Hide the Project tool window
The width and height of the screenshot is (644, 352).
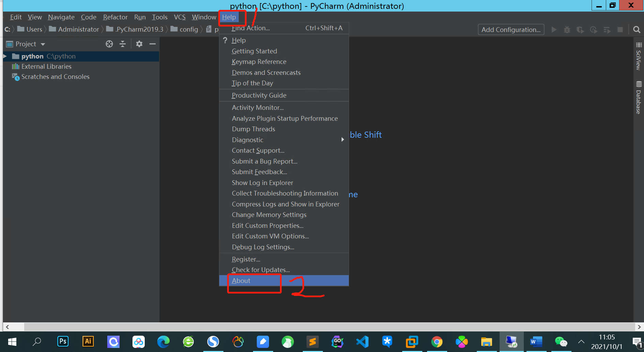point(153,44)
